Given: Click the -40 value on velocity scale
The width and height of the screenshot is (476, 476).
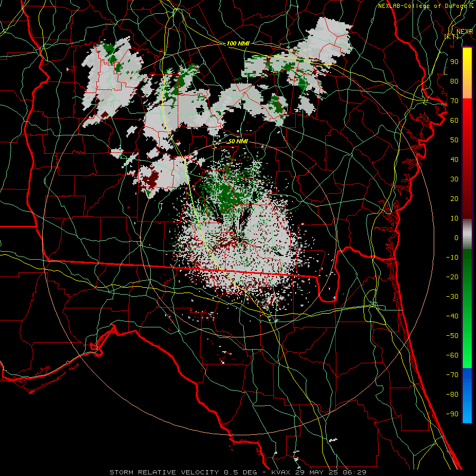Looking at the screenshot, I should pos(452,316).
